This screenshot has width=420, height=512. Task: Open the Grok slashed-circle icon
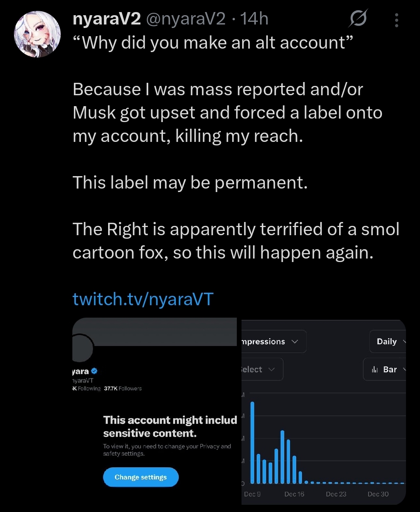(358, 18)
